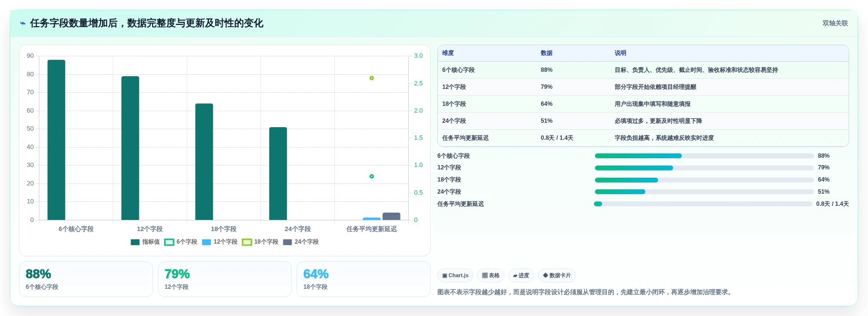Open the 79% 12个字段 card
This screenshot has width=868, height=316.
pyautogui.click(x=225, y=279)
